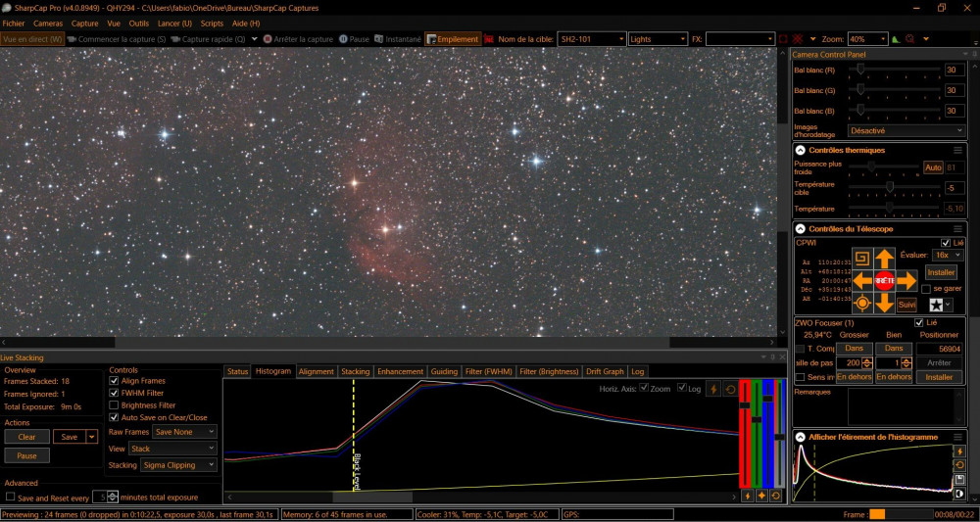
Task: Click the telescope move up arrow
Action: coord(884,259)
